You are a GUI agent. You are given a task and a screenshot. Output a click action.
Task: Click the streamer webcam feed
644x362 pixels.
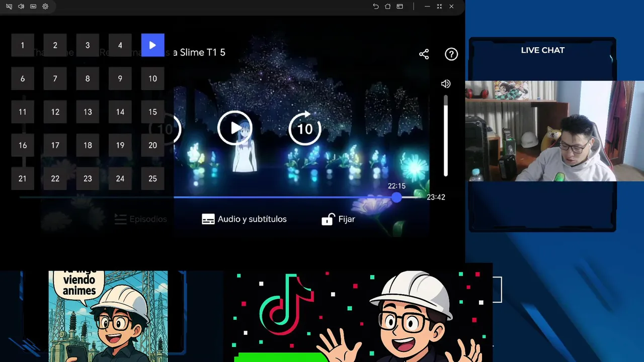[554, 131]
